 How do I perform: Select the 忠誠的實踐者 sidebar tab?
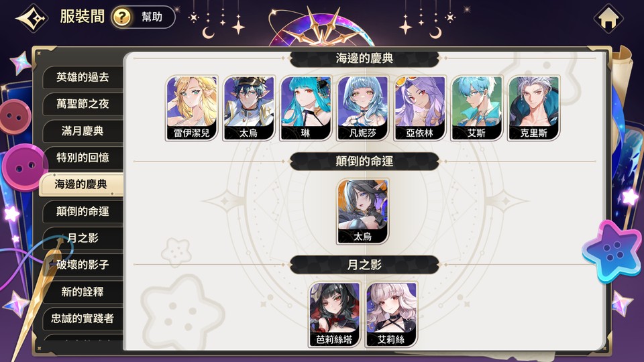[x=83, y=318]
